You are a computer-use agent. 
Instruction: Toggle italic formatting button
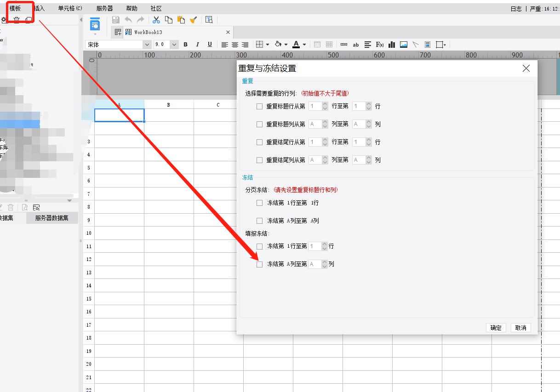click(198, 45)
